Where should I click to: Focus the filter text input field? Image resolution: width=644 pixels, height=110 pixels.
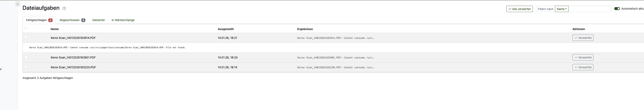pos(589,9)
